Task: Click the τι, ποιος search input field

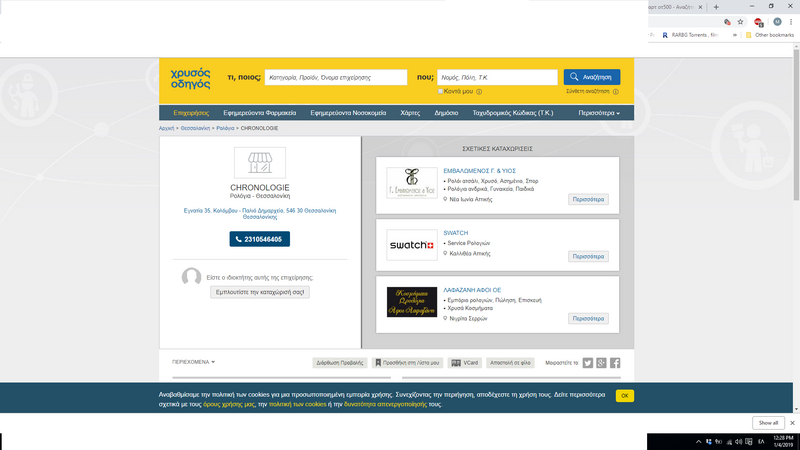Action: [336, 77]
